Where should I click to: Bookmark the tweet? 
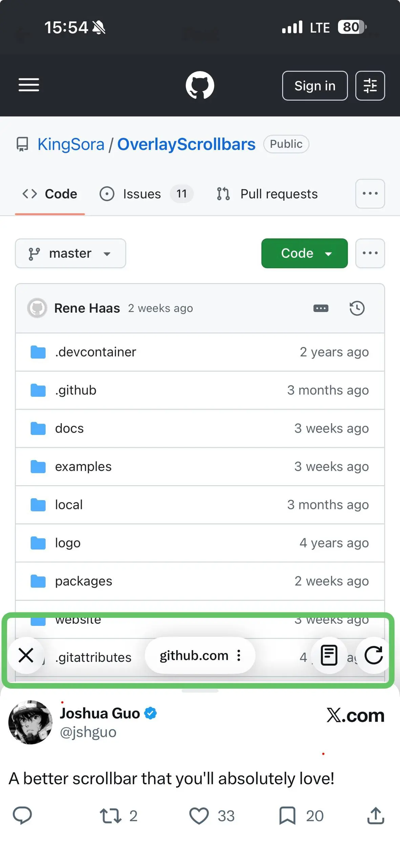pos(287,816)
